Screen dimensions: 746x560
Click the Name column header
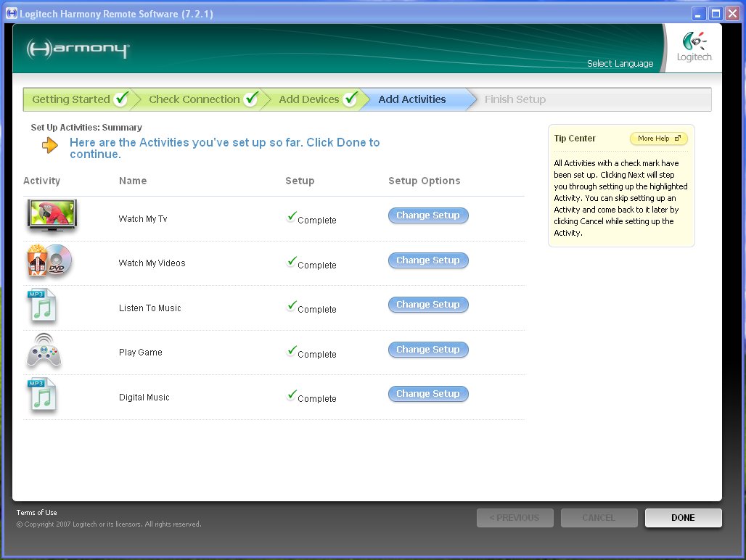133,181
